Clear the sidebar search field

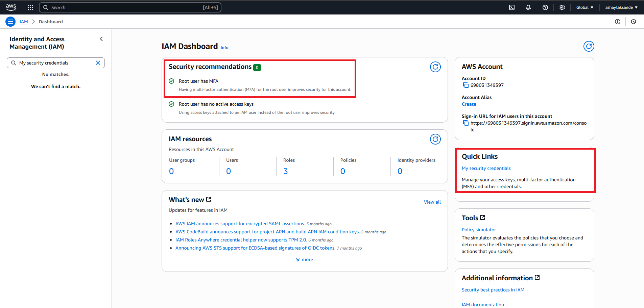coord(98,63)
